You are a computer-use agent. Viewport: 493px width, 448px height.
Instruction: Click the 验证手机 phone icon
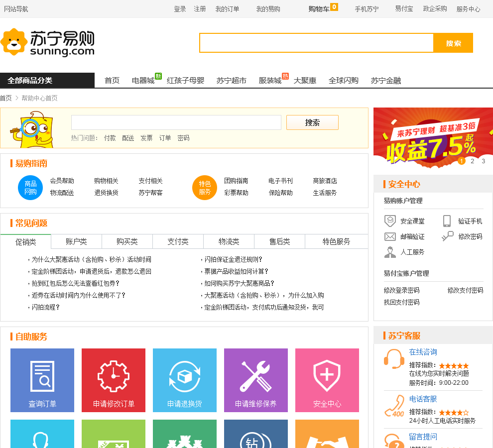tap(447, 221)
